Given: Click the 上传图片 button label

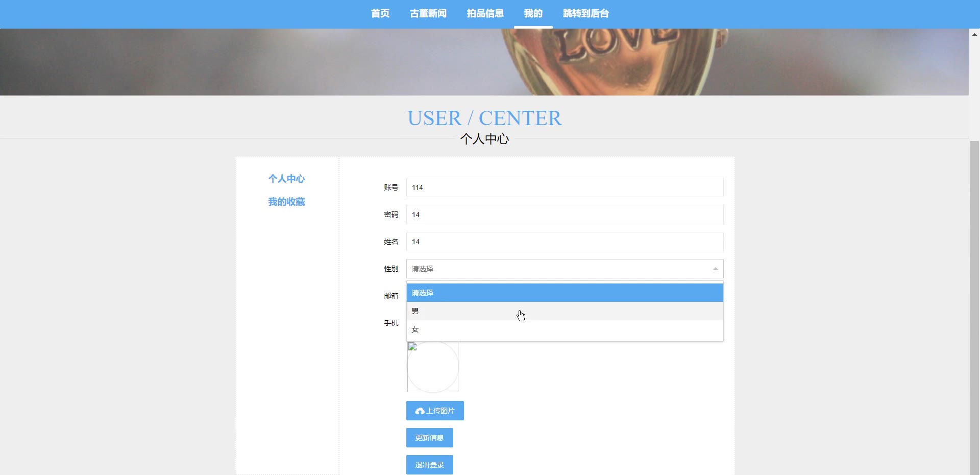Looking at the screenshot, I should [x=440, y=411].
